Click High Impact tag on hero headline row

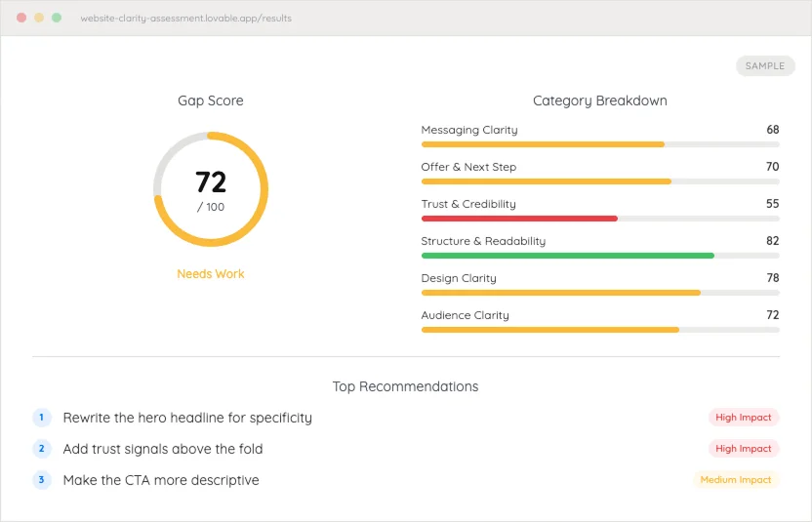tap(744, 418)
